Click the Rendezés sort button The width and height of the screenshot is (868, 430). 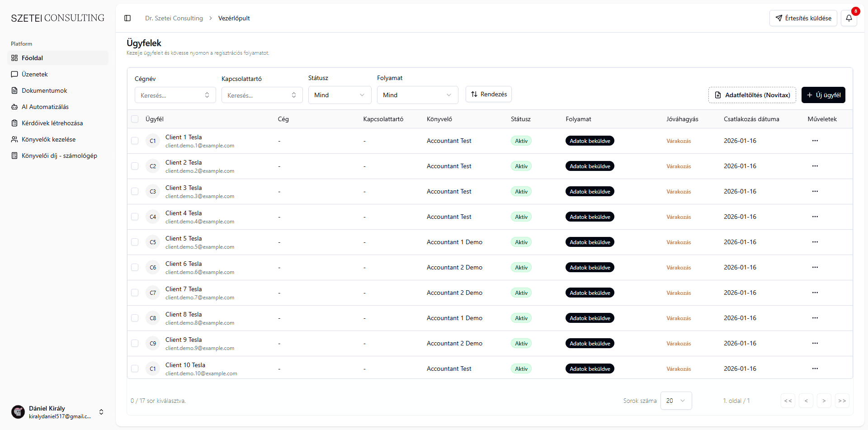coord(489,94)
